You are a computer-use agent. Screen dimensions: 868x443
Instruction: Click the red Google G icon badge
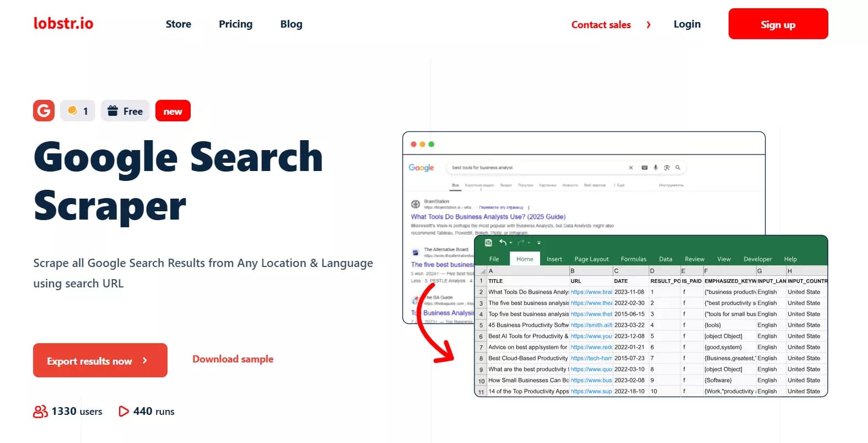[x=44, y=110]
